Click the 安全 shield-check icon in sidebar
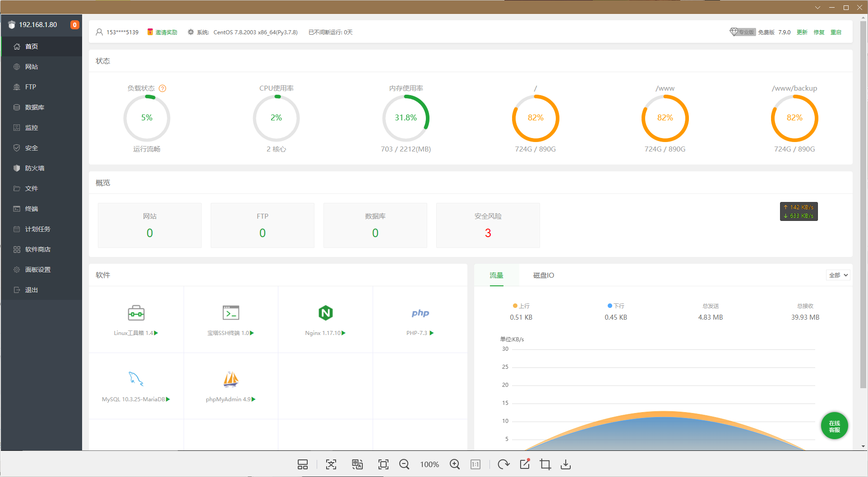This screenshot has width=868, height=477. click(x=17, y=148)
